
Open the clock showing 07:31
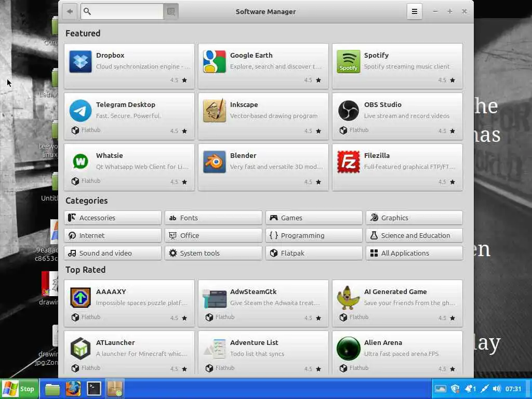pyautogui.click(x=513, y=389)
